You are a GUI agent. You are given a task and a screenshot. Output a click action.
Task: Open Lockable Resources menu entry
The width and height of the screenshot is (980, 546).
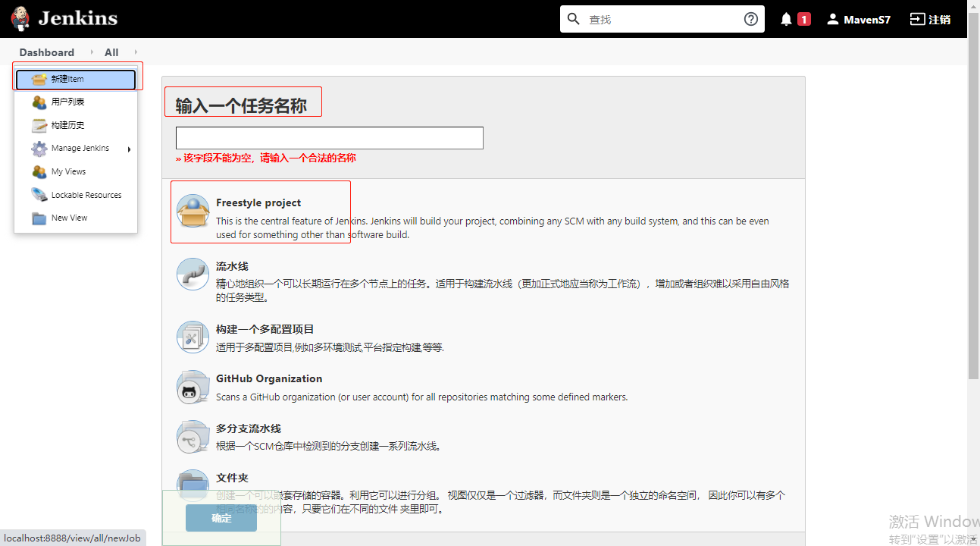[76, 195]
